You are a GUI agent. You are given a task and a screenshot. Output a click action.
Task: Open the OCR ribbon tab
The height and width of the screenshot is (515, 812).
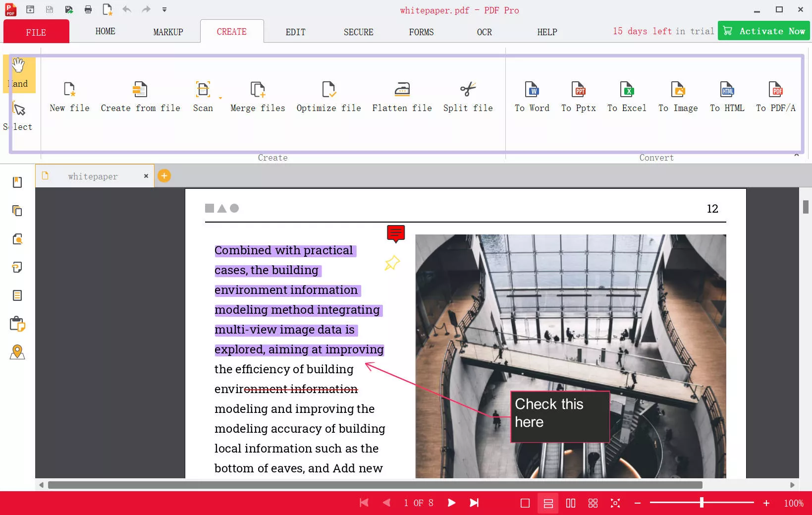point(484,32)
